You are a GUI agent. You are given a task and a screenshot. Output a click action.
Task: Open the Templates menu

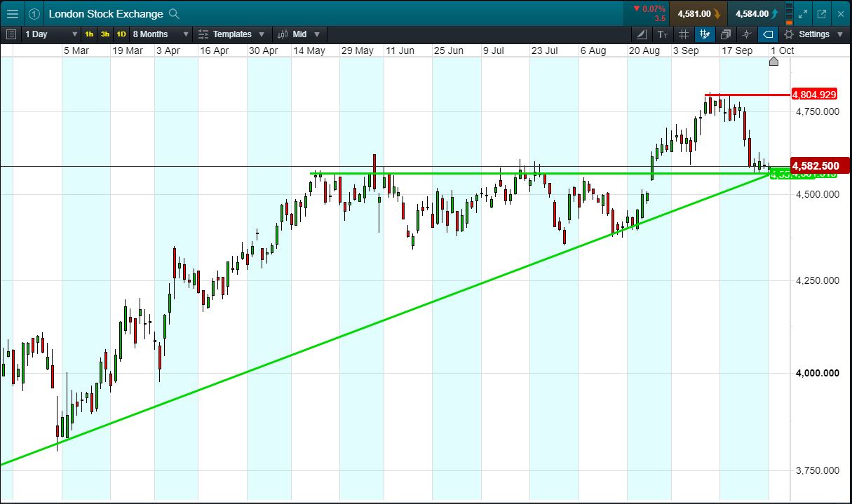pos(231,34)
